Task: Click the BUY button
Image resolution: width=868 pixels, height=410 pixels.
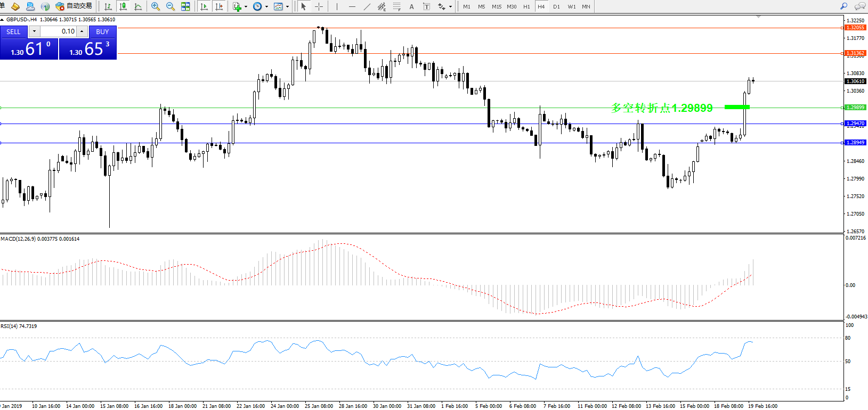Action: click(102, 31)
